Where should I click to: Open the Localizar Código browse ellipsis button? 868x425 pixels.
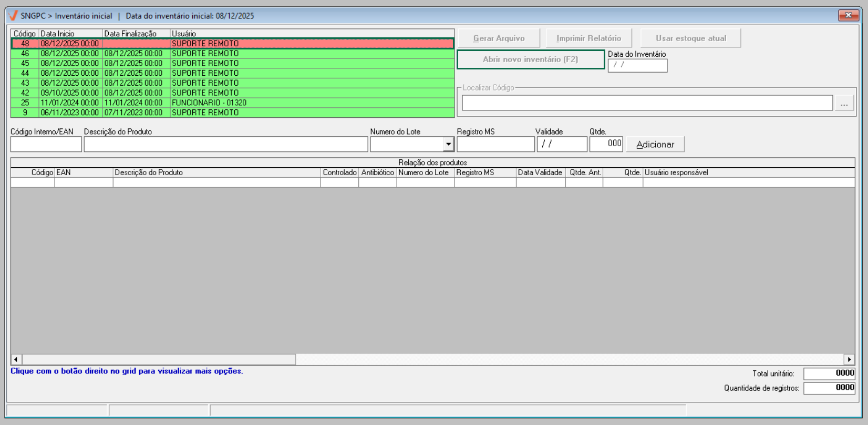[x=844, y=104]
